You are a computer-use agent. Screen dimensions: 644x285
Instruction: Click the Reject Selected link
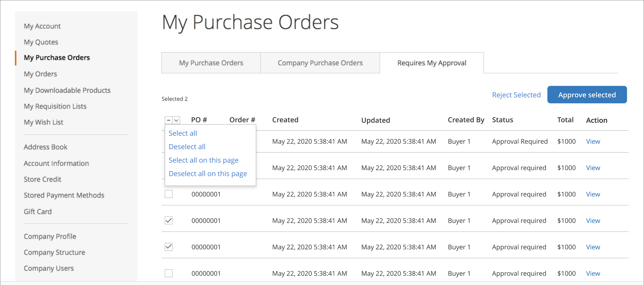point(516,95)
